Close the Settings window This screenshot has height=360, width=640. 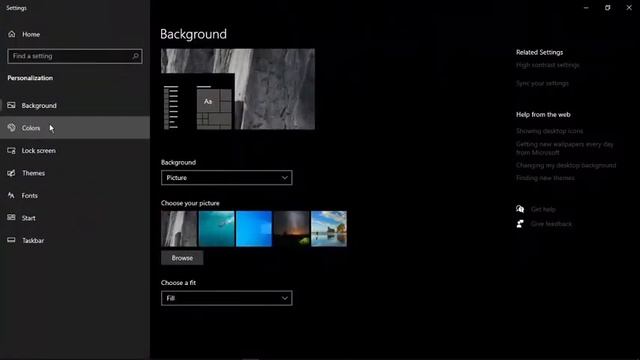click(x=629, y=8)
